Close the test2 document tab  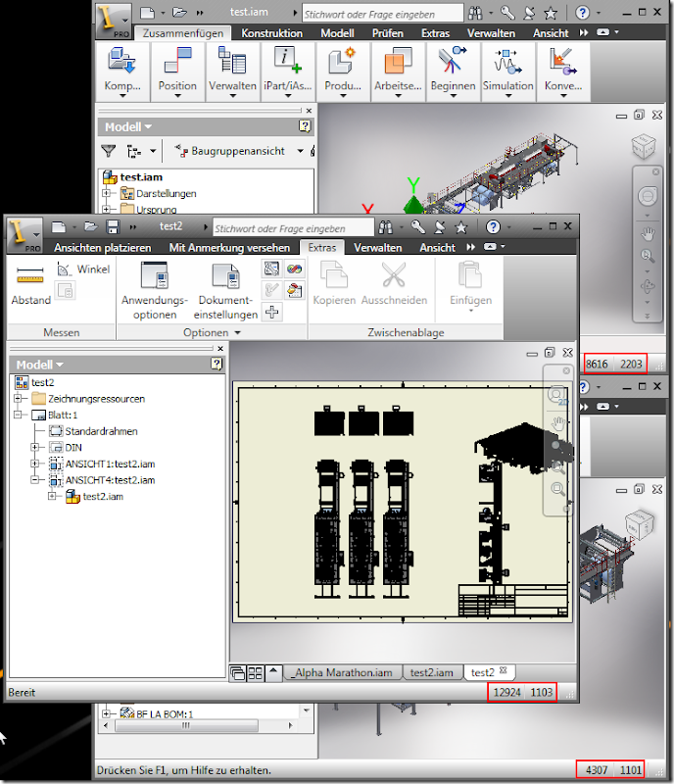click(504, 670)
